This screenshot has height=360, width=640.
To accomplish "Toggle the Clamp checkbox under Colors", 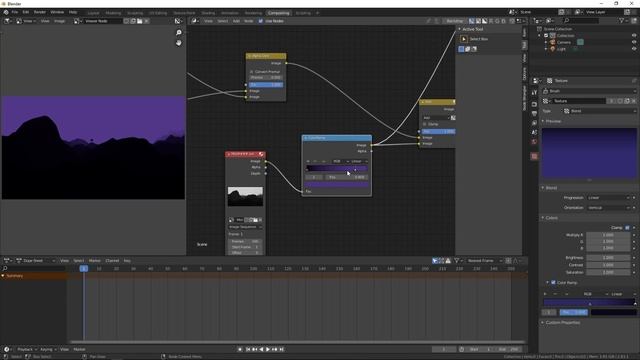I will coord(627,227).
